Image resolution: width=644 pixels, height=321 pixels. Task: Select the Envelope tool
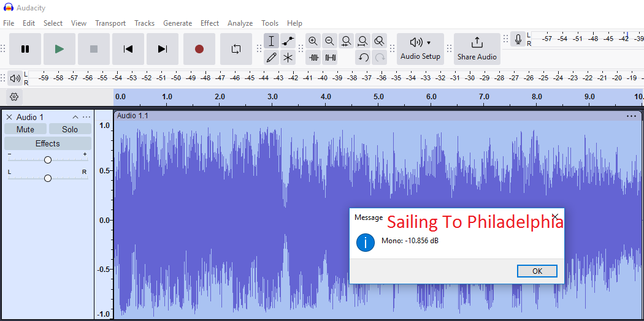pyautogui.click(x=288, y=41)
